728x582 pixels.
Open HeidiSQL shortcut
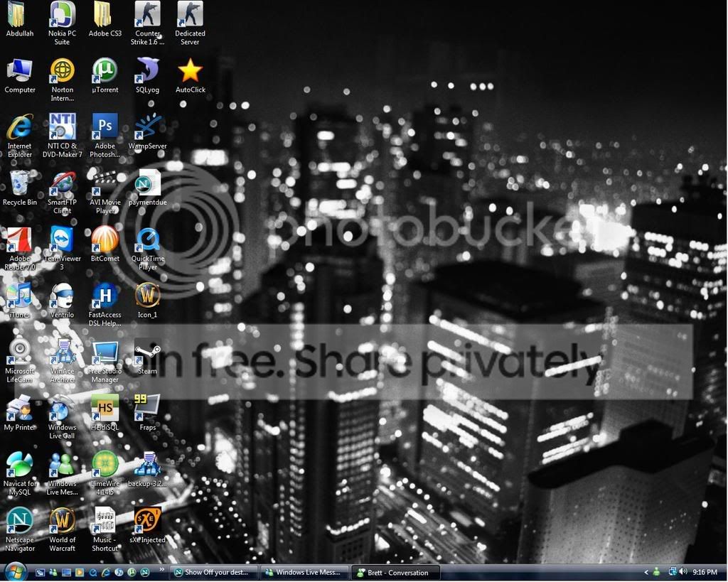pyautogui.click(x=105, y=414)
